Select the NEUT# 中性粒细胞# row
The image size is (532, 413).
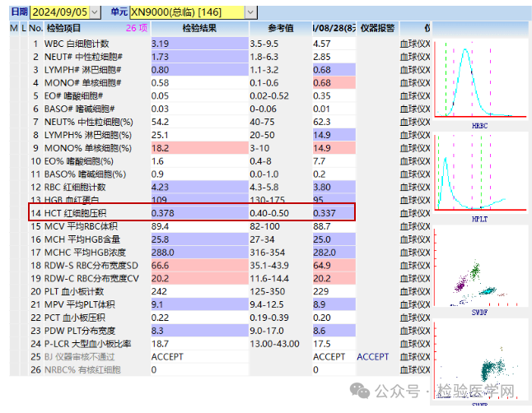(x=221, y=57)
